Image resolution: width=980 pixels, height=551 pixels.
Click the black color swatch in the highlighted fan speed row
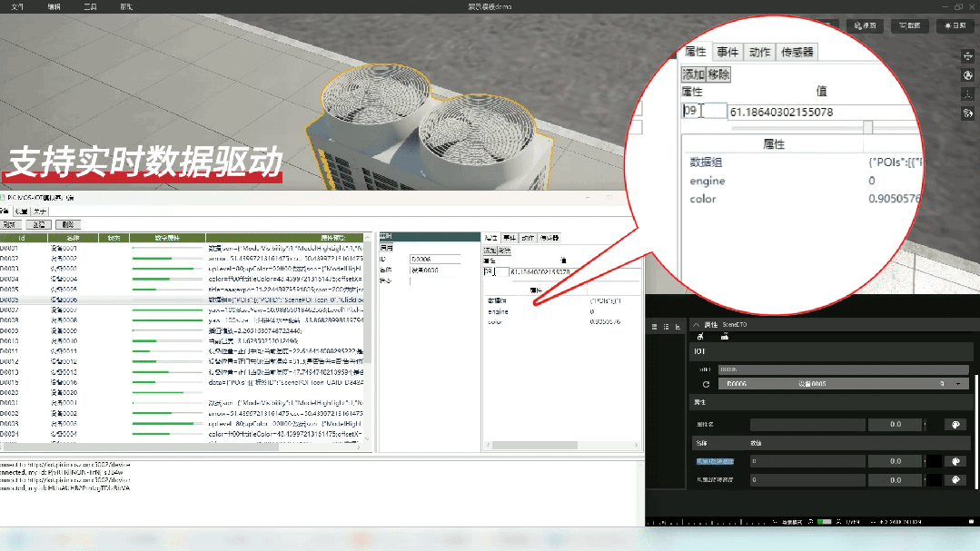934,461
